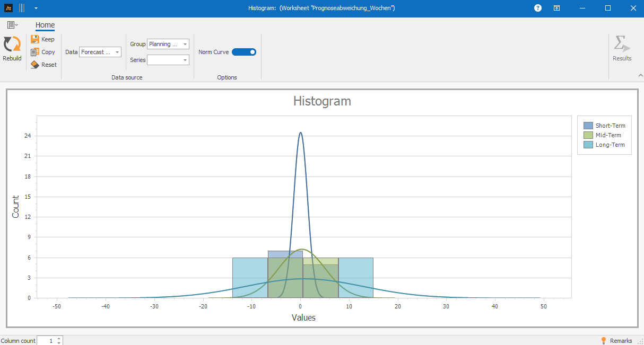Click the lightbulb Remarks icon
The width and height of the screenshot is (644, 345).
click(603, 341)
